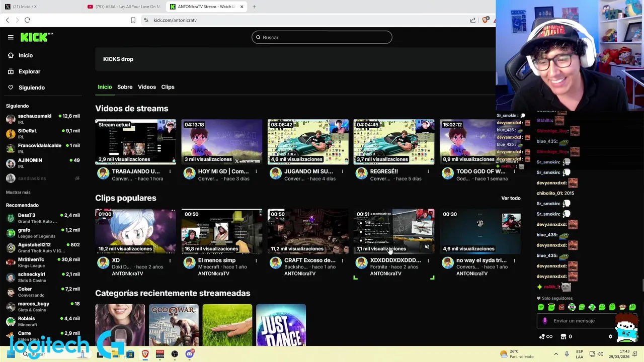644x362 pixels.
Task: Click Ver todo for popular clips
Action: [511, 198]
